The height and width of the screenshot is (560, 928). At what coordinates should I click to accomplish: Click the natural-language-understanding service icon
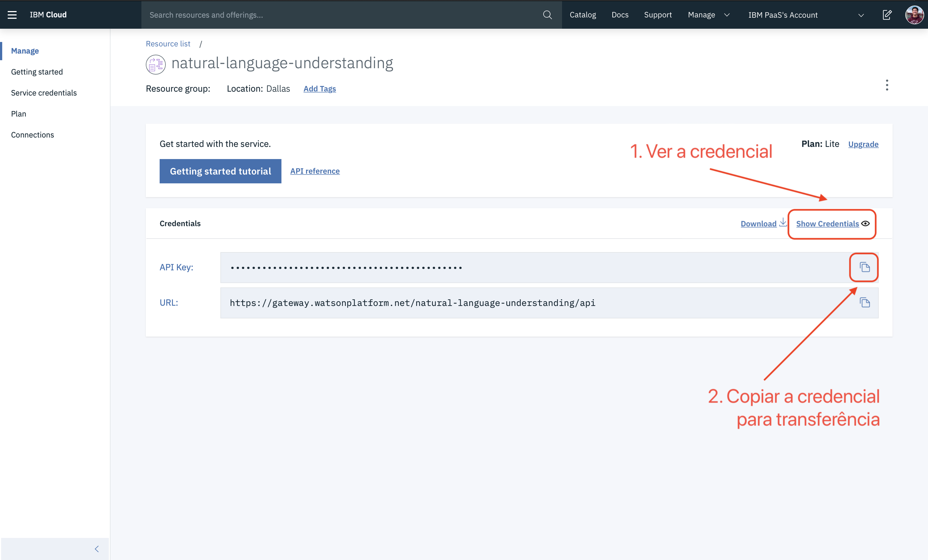[x=155, y=64]
